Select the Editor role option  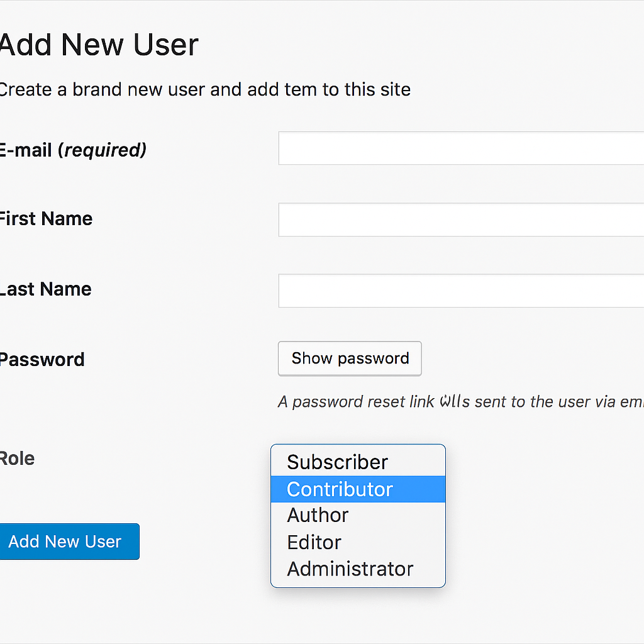point(314,542)
